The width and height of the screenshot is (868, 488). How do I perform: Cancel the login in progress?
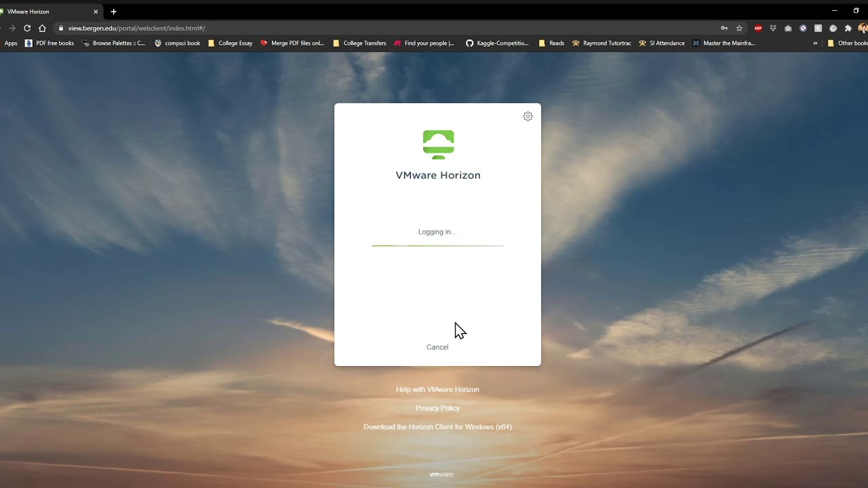pyautogui.click(x=437, y=347)
